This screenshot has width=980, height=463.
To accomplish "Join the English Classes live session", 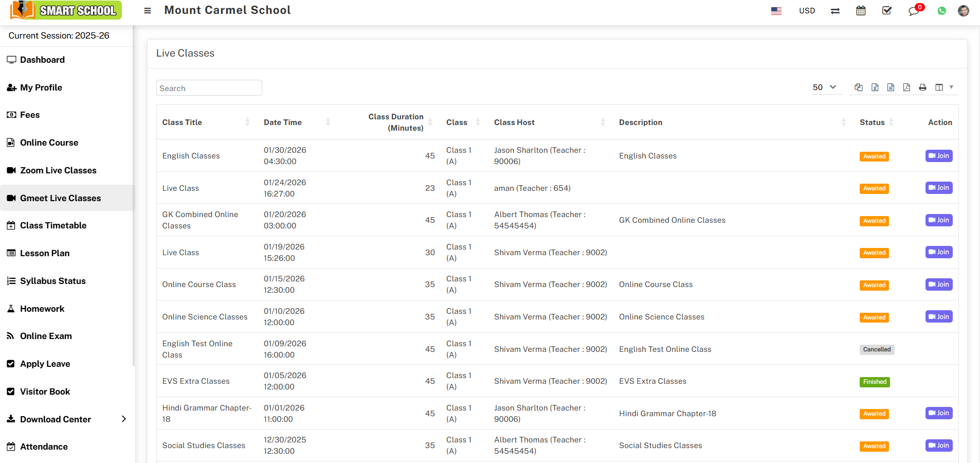I will click(938, 156).
